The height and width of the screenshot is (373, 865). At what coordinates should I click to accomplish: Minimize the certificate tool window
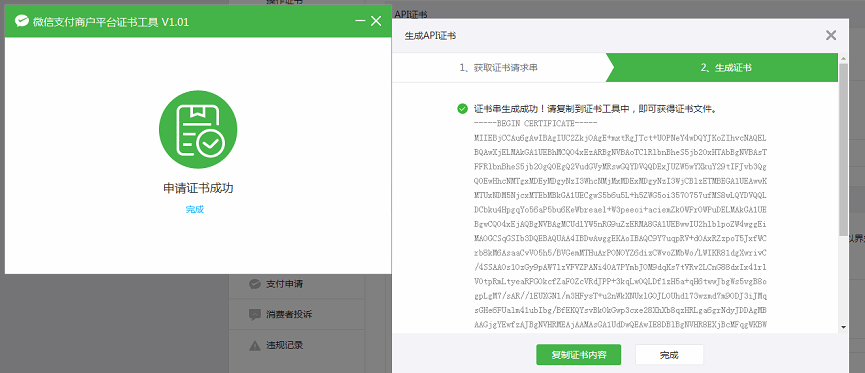click(x=360, y=21)
